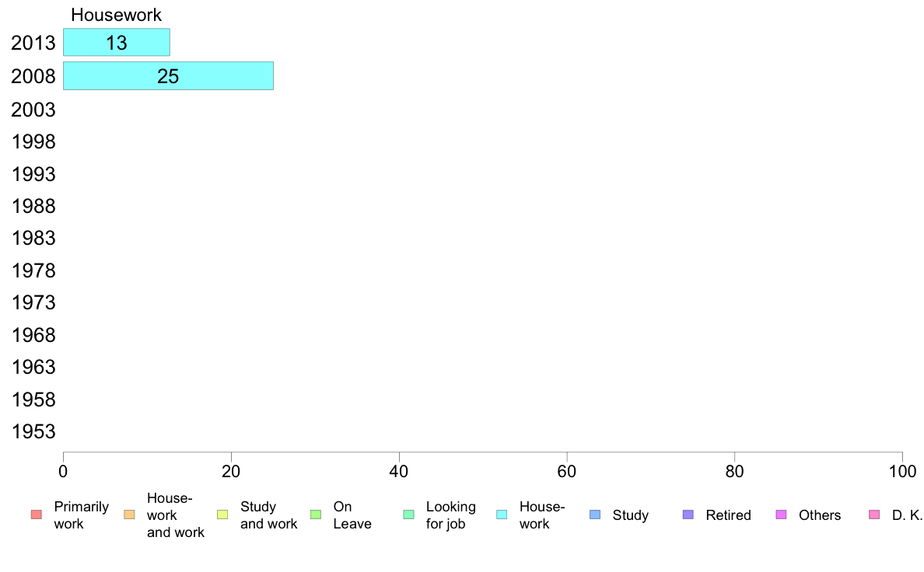The height and width of the screenshot is (572, 924).
Task: Select the Looking for job legend text
Action: (451, 514)
